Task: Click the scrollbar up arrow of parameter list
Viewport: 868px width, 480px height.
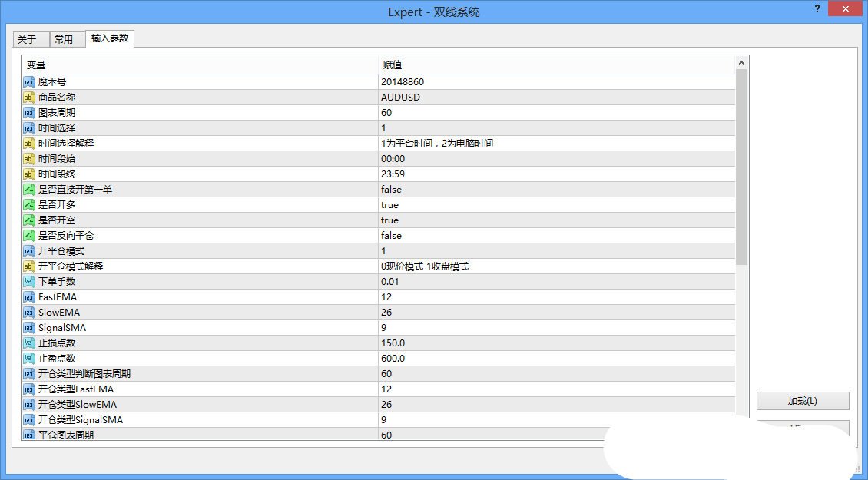Action: [741, 64]
